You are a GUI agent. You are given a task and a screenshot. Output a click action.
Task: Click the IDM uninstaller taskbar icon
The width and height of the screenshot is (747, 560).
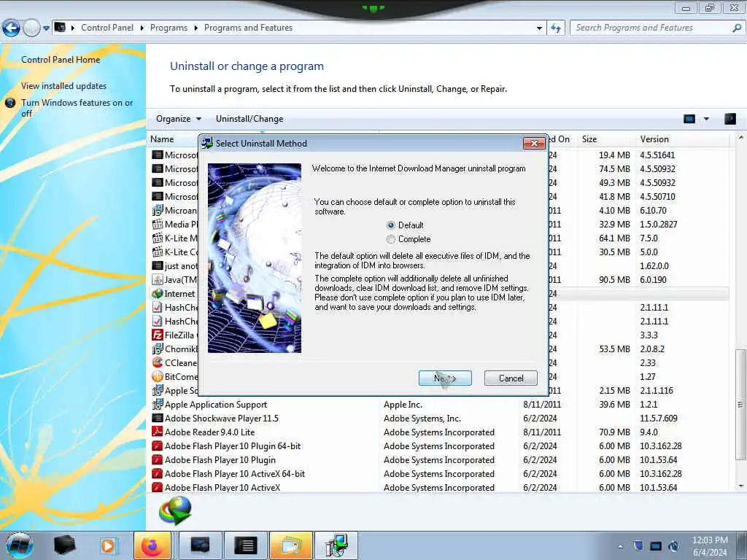point(336,545)
